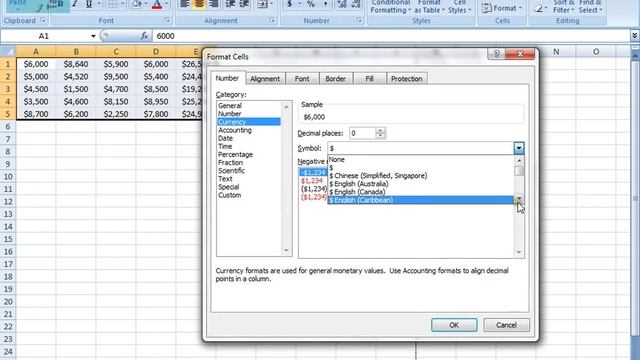This screenshot has height=360, width=640.
Task: Expand the formula bar with chevron
Action: point(635,36)
